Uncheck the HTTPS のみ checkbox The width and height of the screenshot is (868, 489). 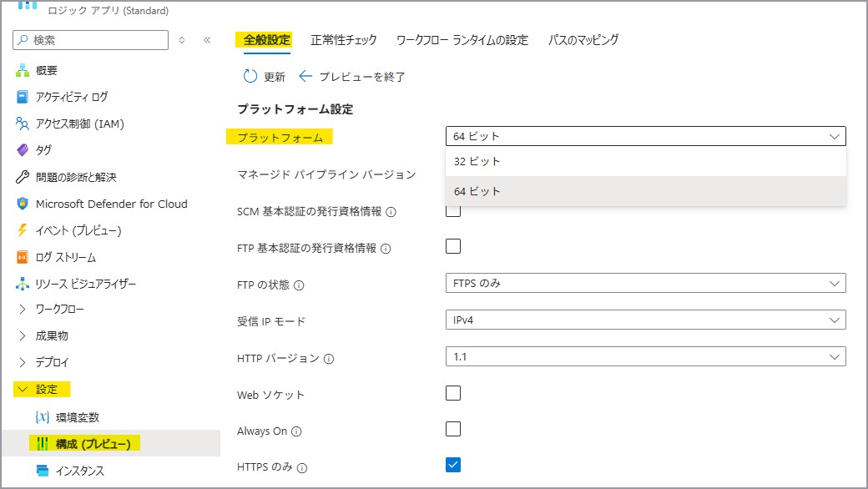click(453, 465)
